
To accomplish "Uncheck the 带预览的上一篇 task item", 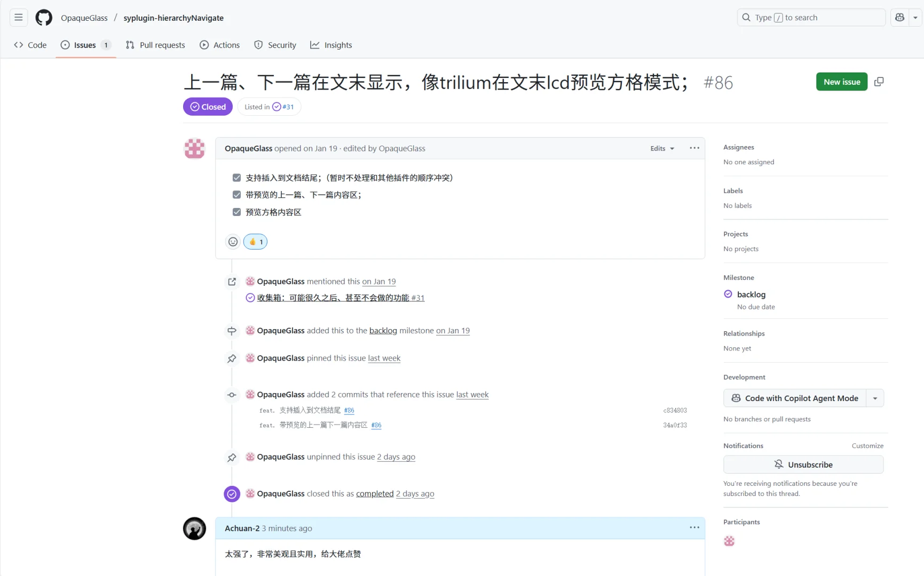I will pos(236,194).
